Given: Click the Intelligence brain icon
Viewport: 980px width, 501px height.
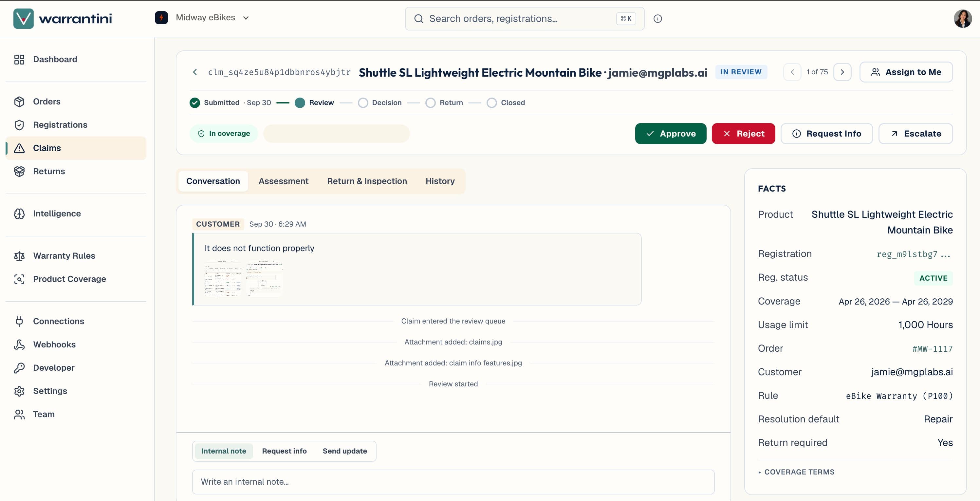Looking at the screenshot, I should coord(19,213).
